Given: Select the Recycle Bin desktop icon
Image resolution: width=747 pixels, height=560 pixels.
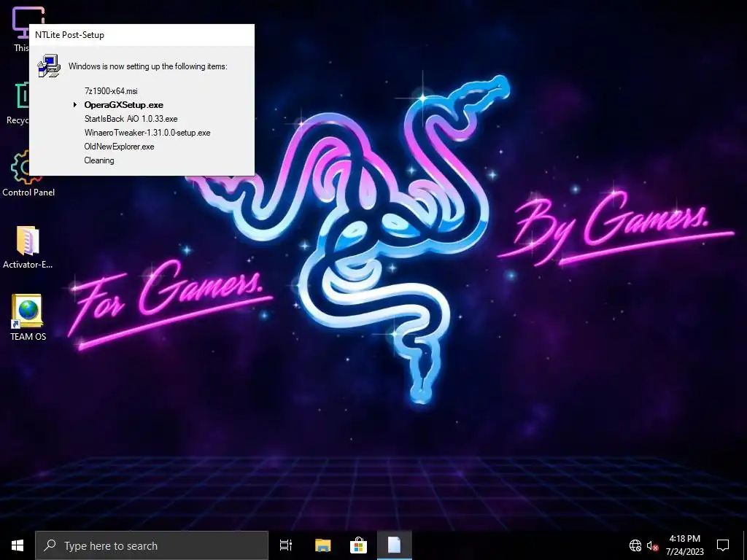Looking at the screenshot, I should (18, 103).
